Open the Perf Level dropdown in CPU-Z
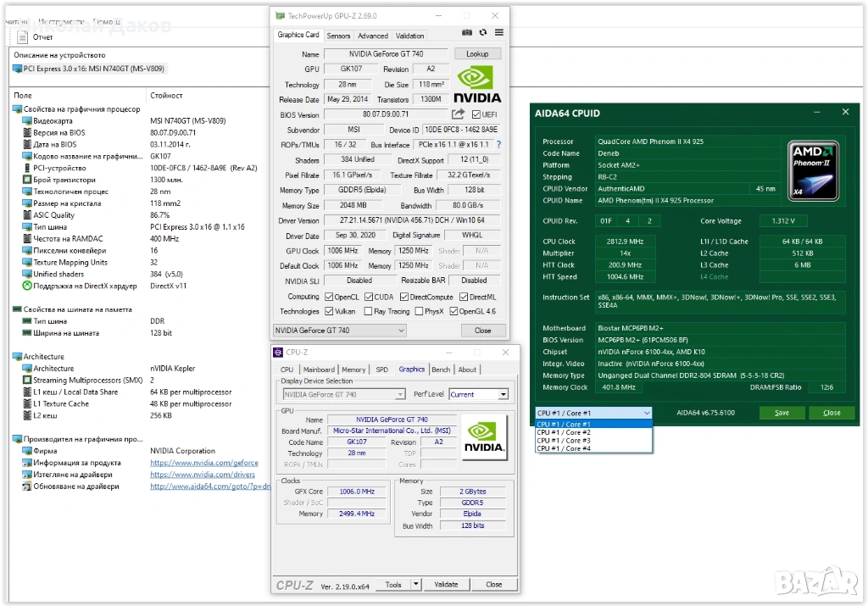Viewport: 868px width, 606px height. coord(479,394)
